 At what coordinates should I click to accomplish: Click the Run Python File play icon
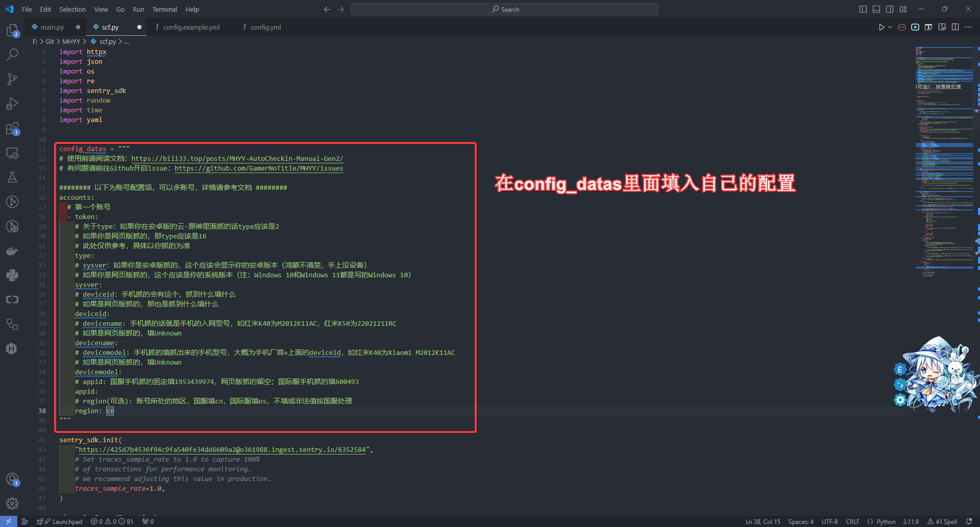coord(881,27)
